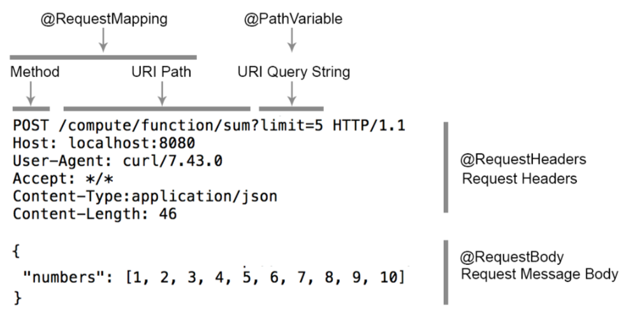Screen dimensions: 644x316
Task: Click the User-Agent curl header line
Action: (118, 161)
